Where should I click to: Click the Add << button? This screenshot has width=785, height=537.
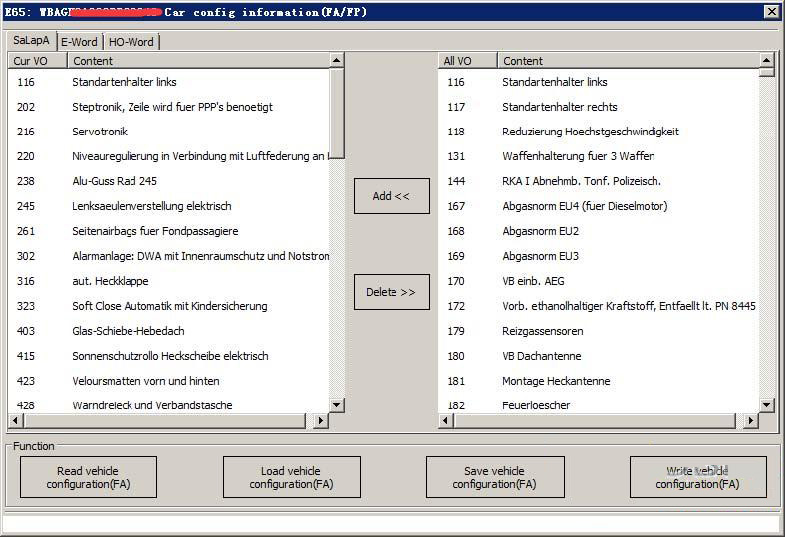(x=391, y=196)
